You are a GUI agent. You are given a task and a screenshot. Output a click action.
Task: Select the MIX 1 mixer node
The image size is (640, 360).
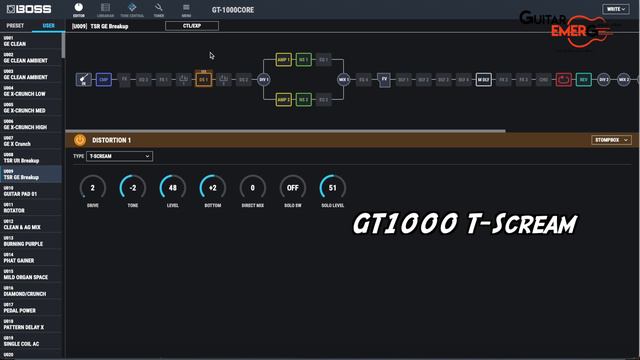pyautogui.click(x=344, y=80)
